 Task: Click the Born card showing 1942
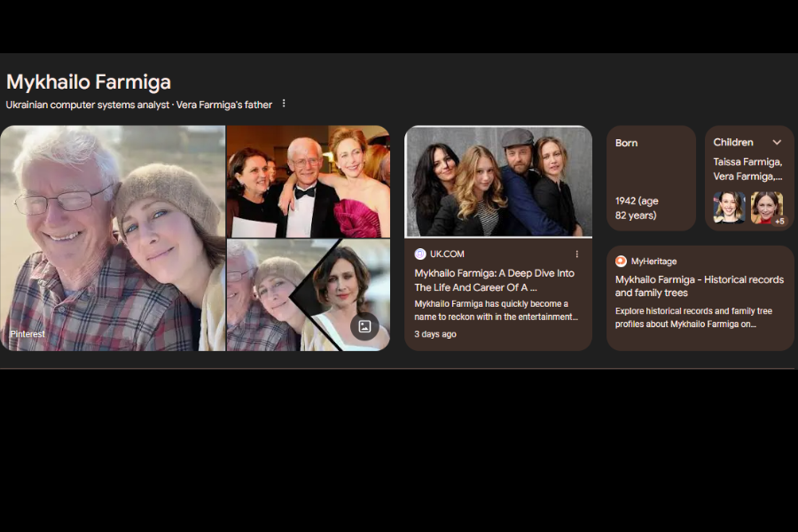pyautogui.click(x=651, y=178)
